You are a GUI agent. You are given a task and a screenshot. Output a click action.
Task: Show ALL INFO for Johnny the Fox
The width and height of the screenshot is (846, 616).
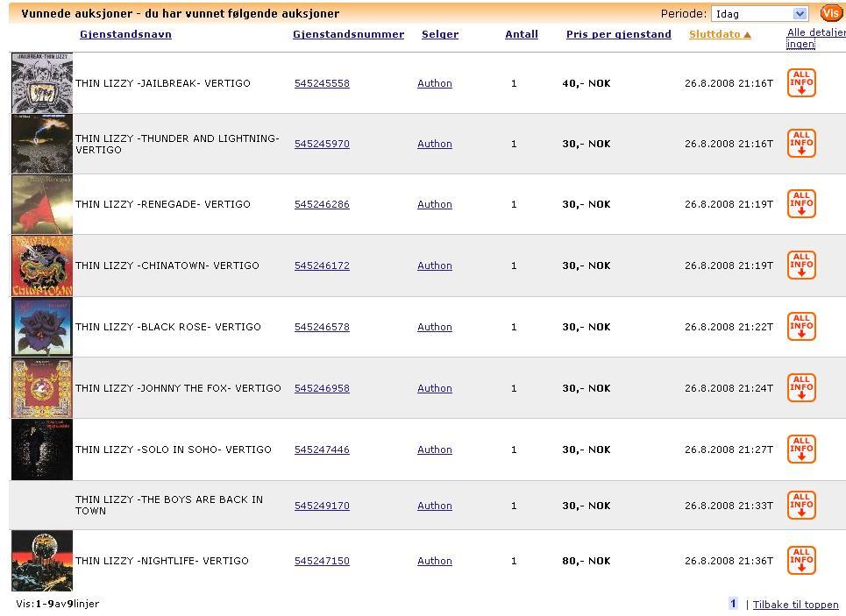click(x=801, y=387)
